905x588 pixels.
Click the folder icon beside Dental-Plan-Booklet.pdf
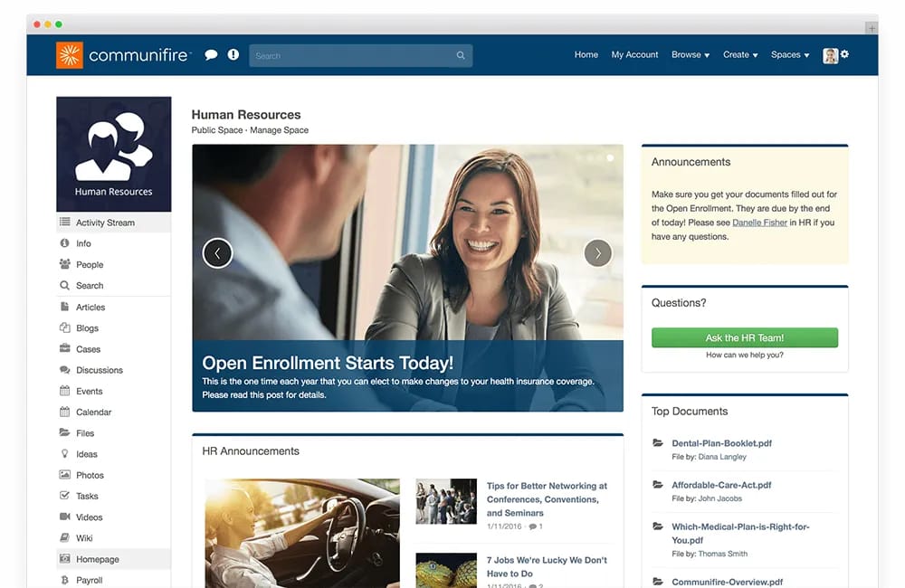coord(657,442)
